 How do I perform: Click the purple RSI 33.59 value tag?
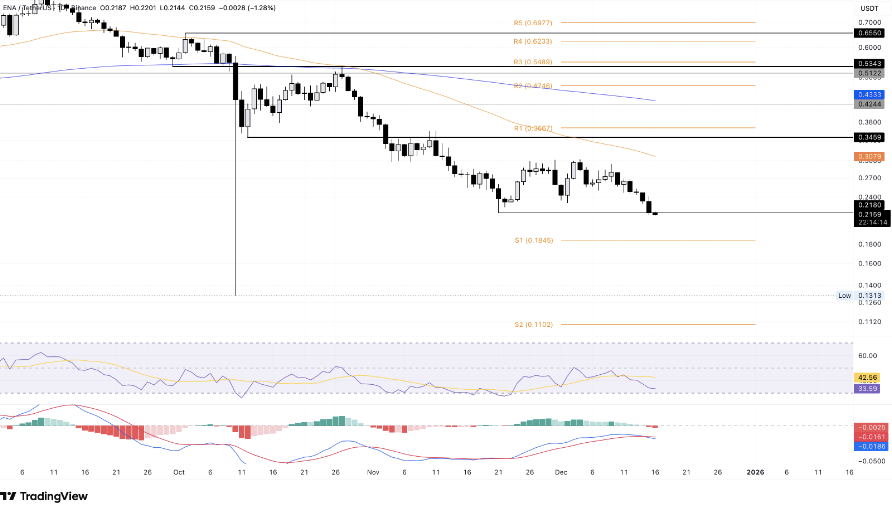click(868, 389)
